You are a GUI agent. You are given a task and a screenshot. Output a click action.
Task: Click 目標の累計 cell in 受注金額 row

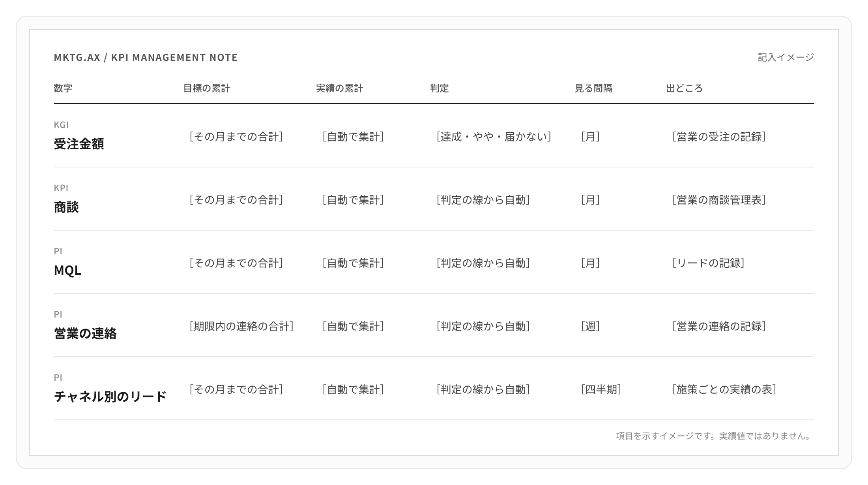(236, 137)
